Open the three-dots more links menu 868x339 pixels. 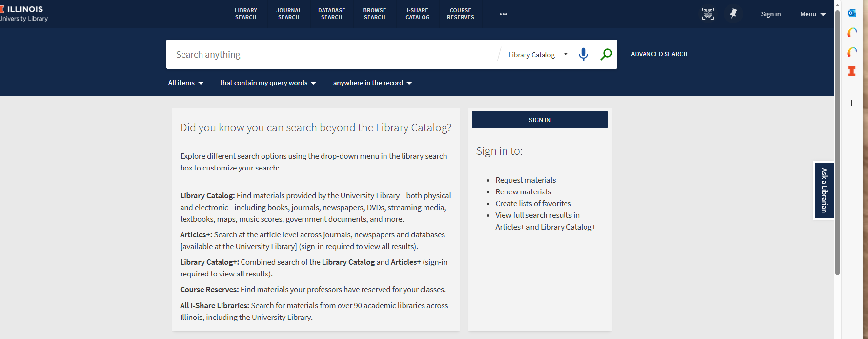504,14
